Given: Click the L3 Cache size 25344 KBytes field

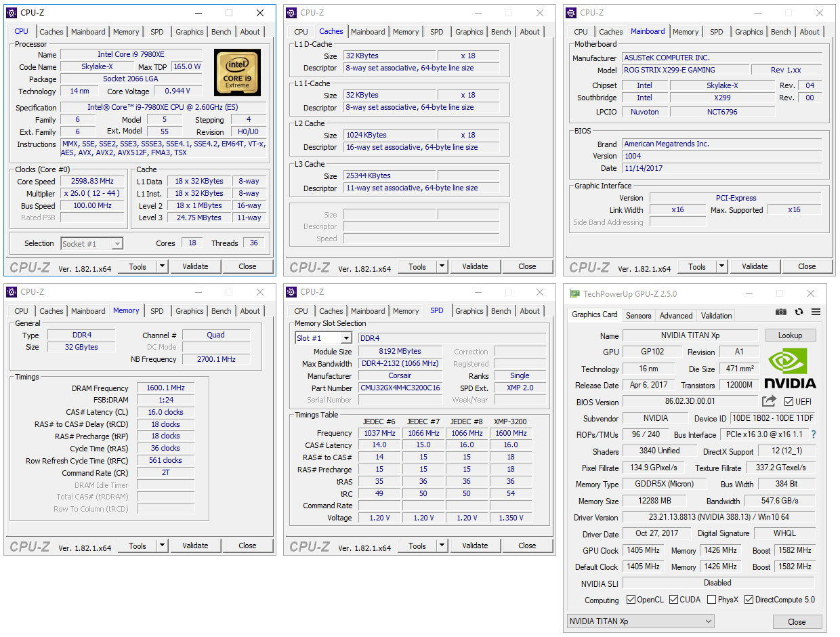Looking at the screenshot, I should (388, 176).
